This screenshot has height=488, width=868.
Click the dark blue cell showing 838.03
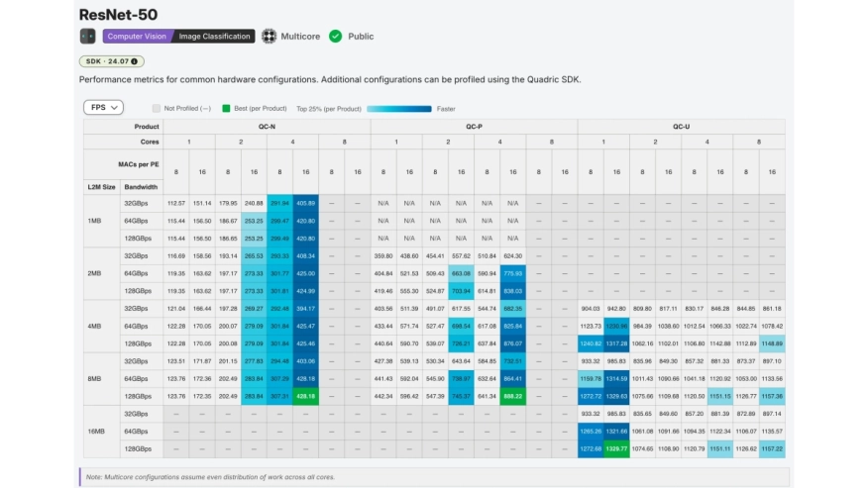(x=512, y=291)
